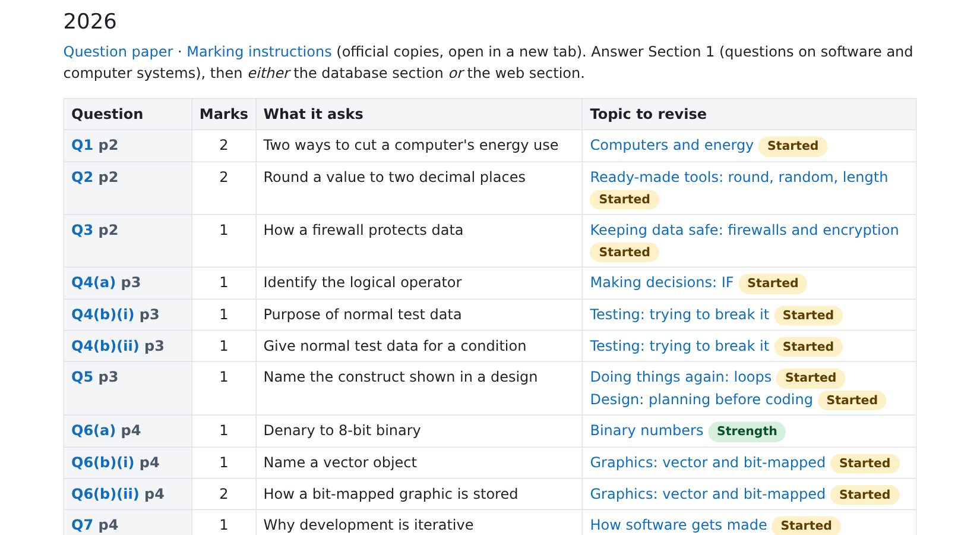Image resolution: width=980 pixels, height=535 pixels.
Task: Open the How software gets made topic
Action: [x=679, y=525]
